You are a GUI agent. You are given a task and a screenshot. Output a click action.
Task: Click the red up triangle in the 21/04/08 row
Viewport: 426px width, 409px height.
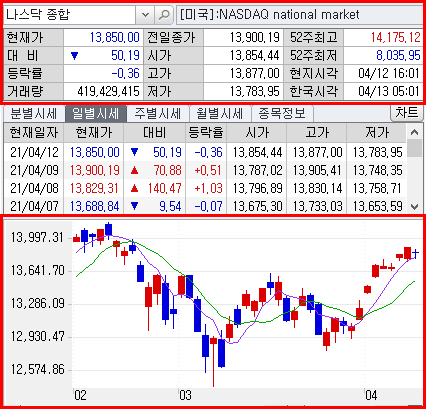tap(135, 189)
